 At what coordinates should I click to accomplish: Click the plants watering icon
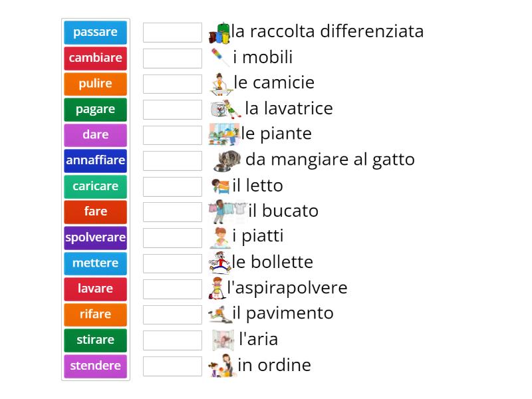pyautogui.click(x=224, y=134)
